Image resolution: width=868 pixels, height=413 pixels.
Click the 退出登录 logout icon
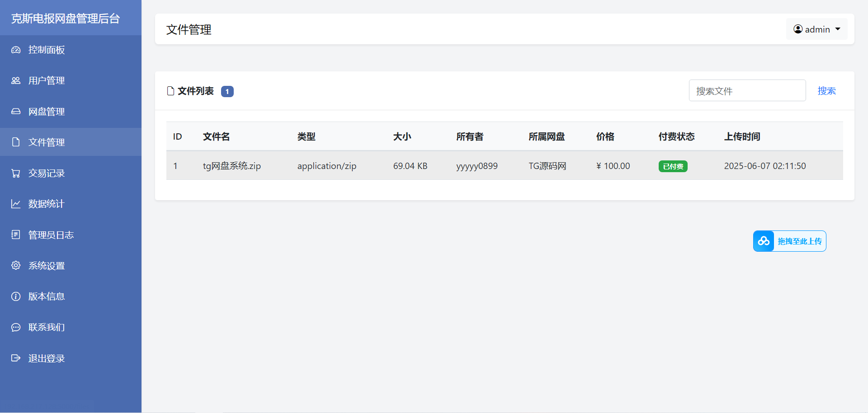pos(16,358)
